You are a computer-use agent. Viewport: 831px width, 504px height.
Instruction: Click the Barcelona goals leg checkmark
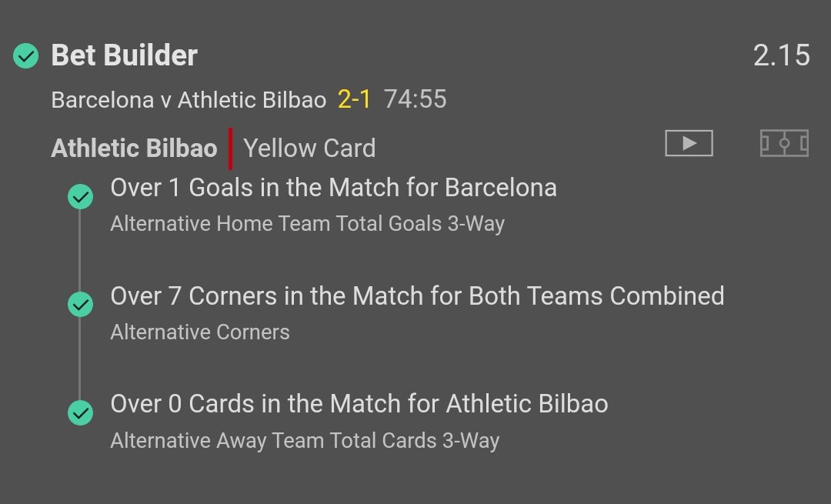click(x=81, y=197)
